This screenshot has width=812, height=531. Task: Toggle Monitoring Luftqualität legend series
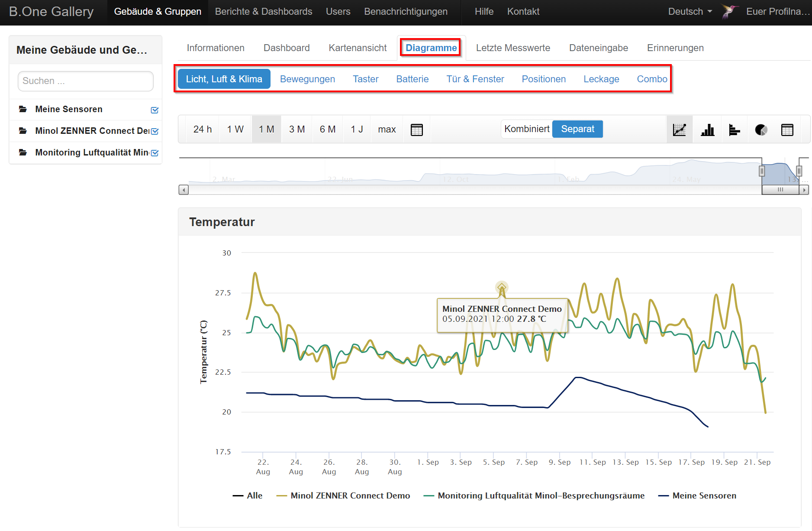[534, 495]
